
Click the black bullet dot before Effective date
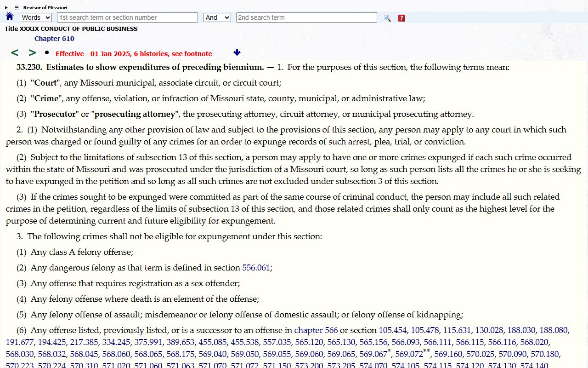click(47, 52)
